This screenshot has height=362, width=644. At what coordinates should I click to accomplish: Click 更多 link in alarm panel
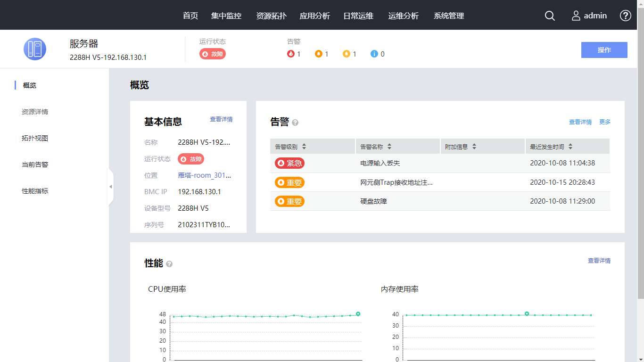coord(605,122)
